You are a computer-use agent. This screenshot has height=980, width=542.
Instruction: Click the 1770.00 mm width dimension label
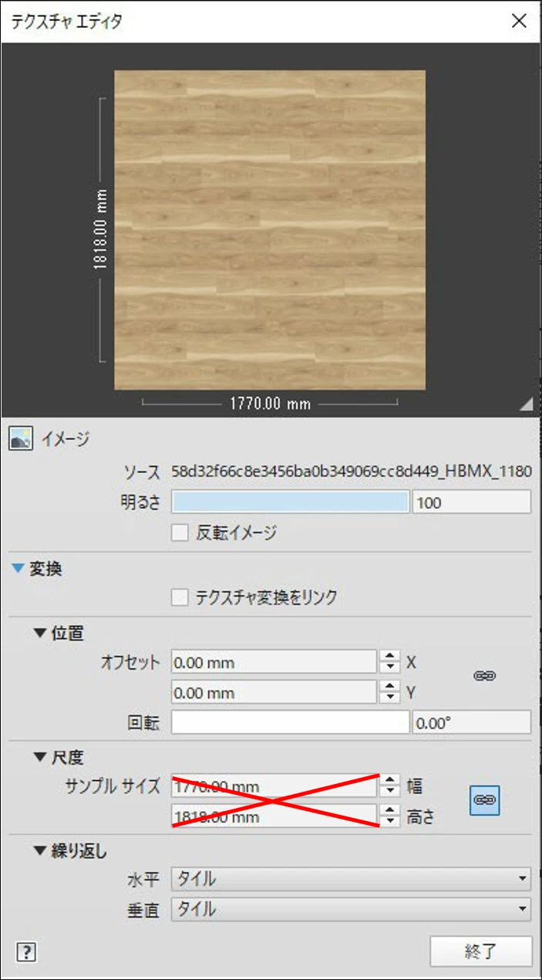tap(270, 403)
